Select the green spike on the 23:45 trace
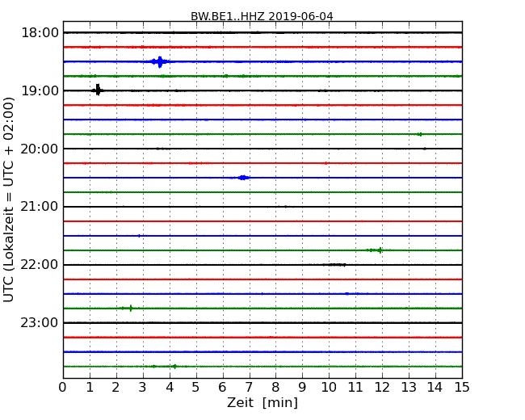This screenshot has height=420, width=525. (x=174, y=367)
